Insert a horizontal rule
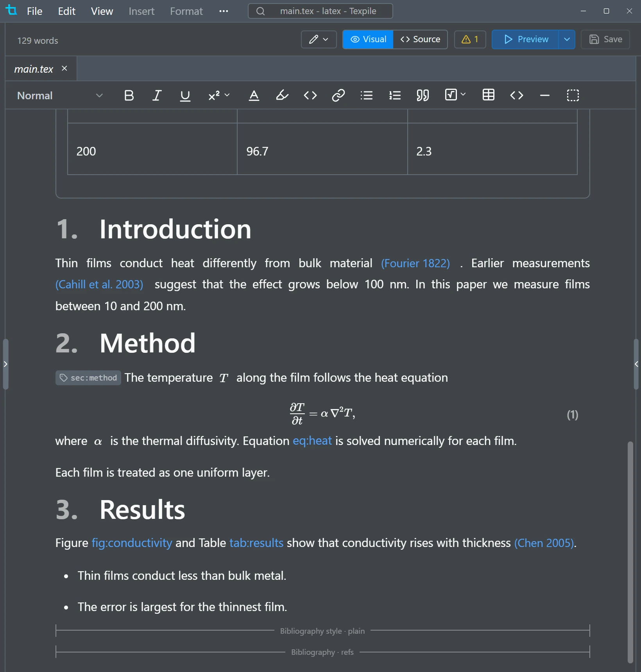Screen dimensions: 641x672 pos(545,96)
